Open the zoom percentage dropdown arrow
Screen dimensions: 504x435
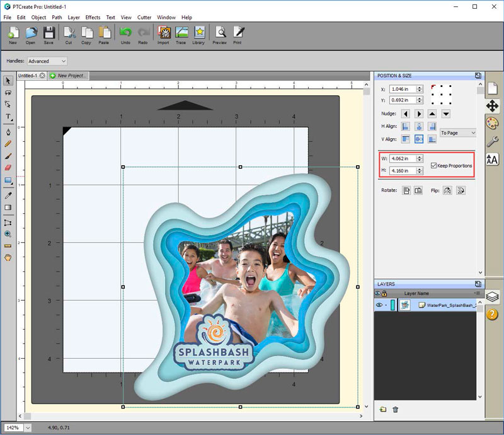(x=28, y=427)
